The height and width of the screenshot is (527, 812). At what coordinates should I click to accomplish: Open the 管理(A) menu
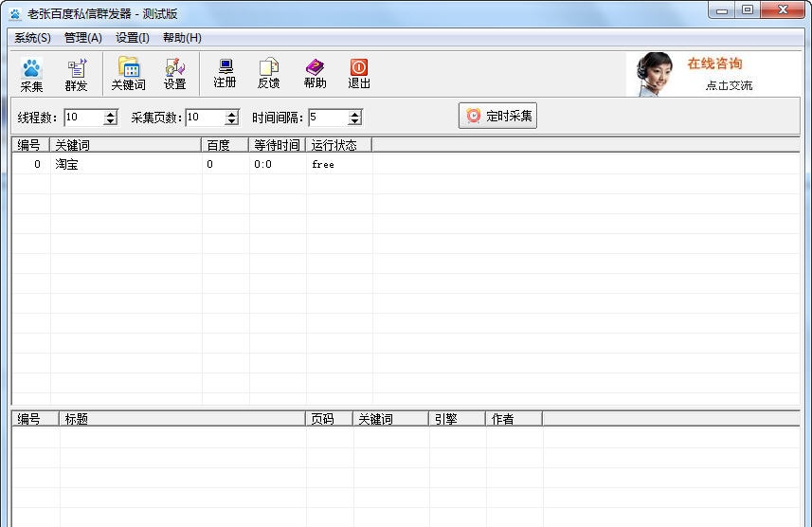pyautogui.click(x=82, y=38)
